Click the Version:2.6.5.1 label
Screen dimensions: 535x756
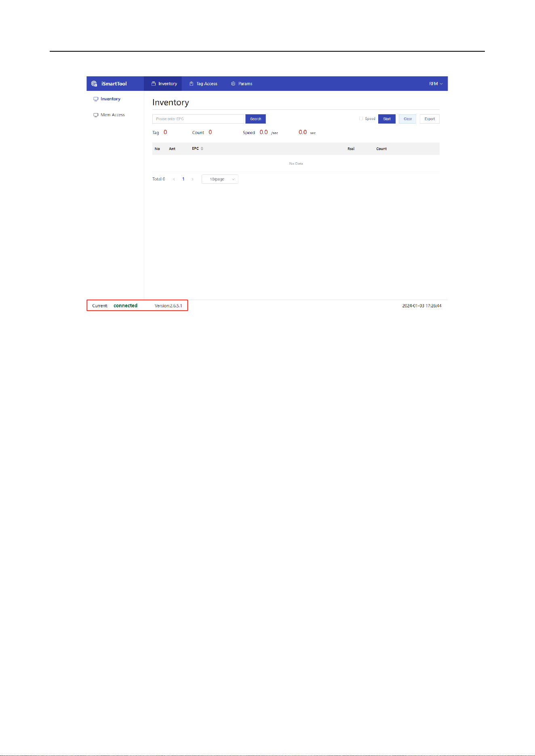tap(168, 306)
